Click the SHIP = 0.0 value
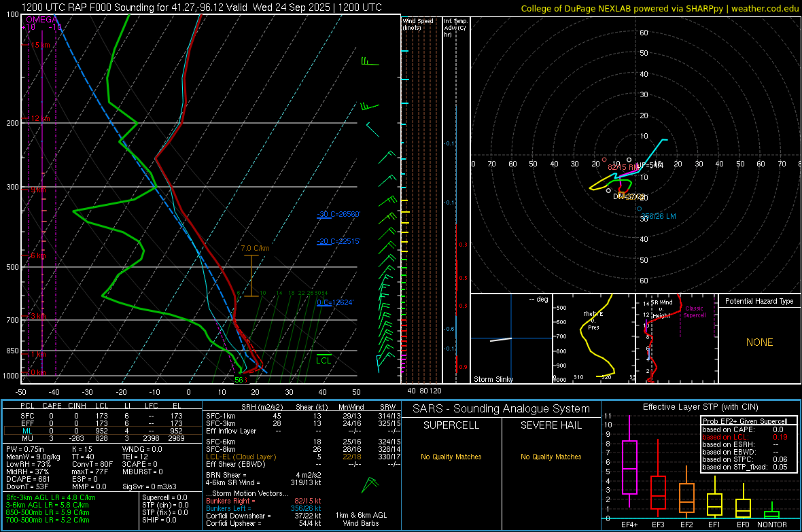Screen dimensions: 802x532 [x=159, y=520]
